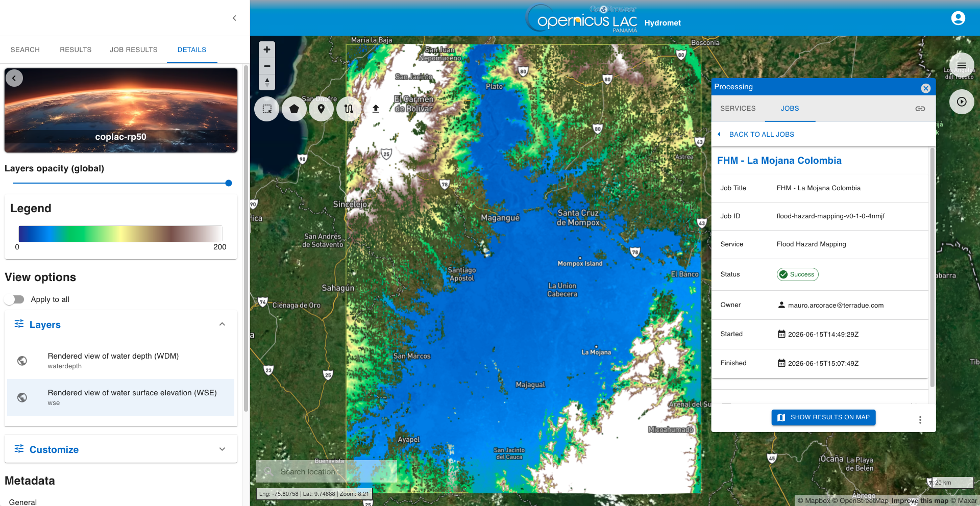This screenshot has height=506, width=980.
Task: Toggle the Apply to all switch
Action: click(x=15, y=299)
